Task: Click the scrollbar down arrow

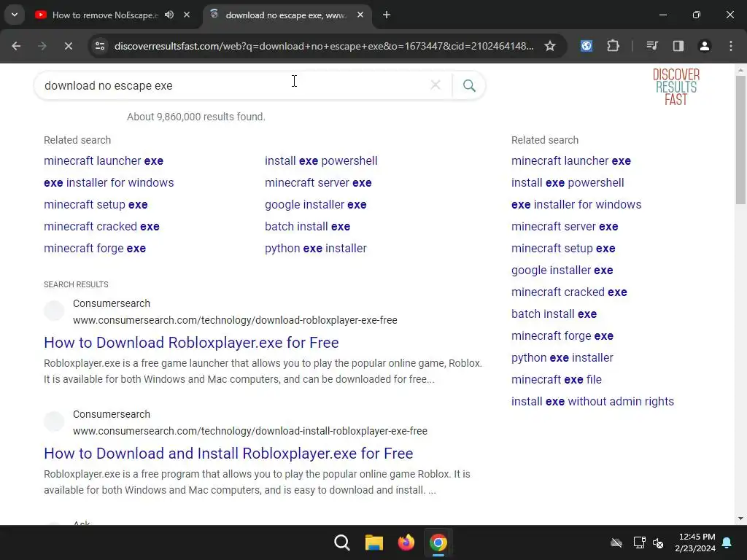Action: click(740, 518)
